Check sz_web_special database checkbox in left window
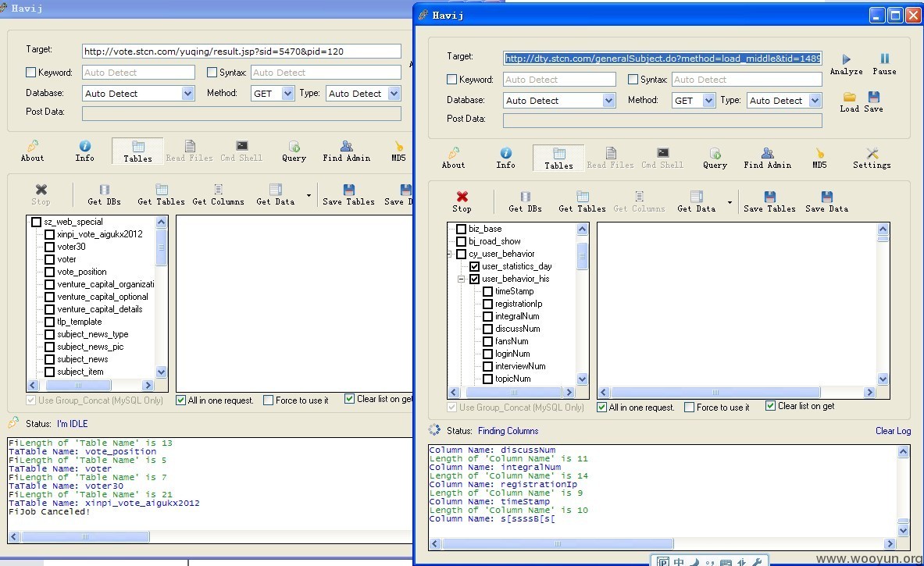924x566 pixels. pyautogui.click(x=36, y=222)
